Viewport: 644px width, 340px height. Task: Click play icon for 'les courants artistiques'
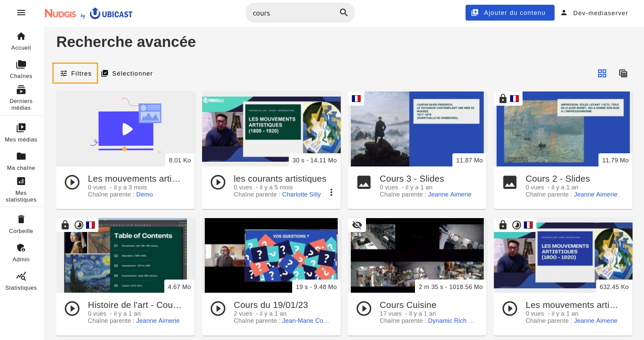[218, 182]
